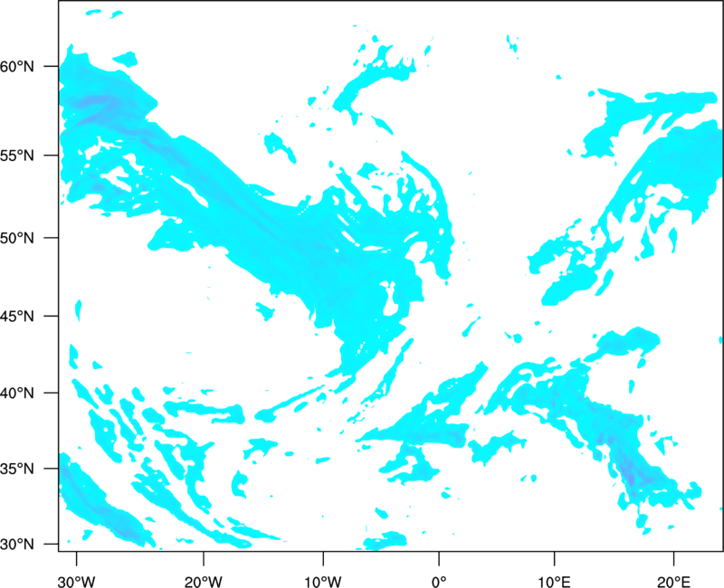This screenshot has width=724, height=588.
Task: Click the 30°W longitude label
Action: click(x=77, y=582)
